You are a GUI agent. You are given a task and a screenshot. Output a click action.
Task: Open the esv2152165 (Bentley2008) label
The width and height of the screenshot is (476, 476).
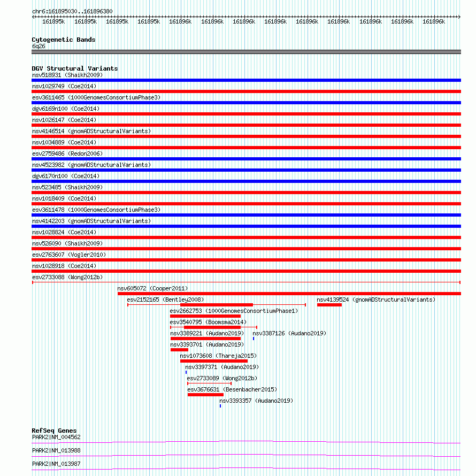point(165,300)
